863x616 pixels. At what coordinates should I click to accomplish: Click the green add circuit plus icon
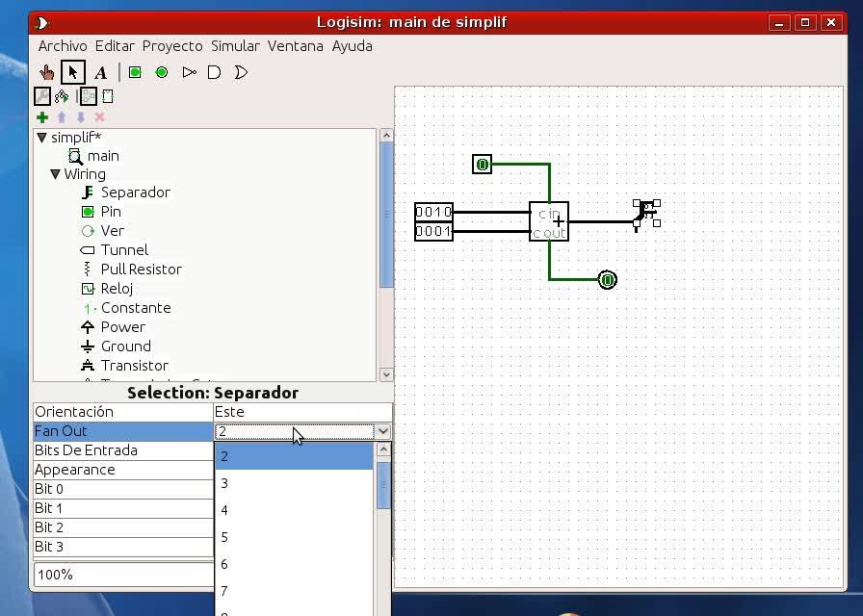click(x=42, y=117)
